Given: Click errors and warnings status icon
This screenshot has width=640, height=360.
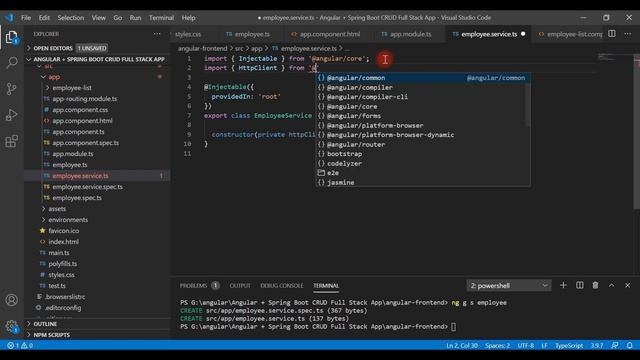Looking at the screenshot, I should [20, 346].
